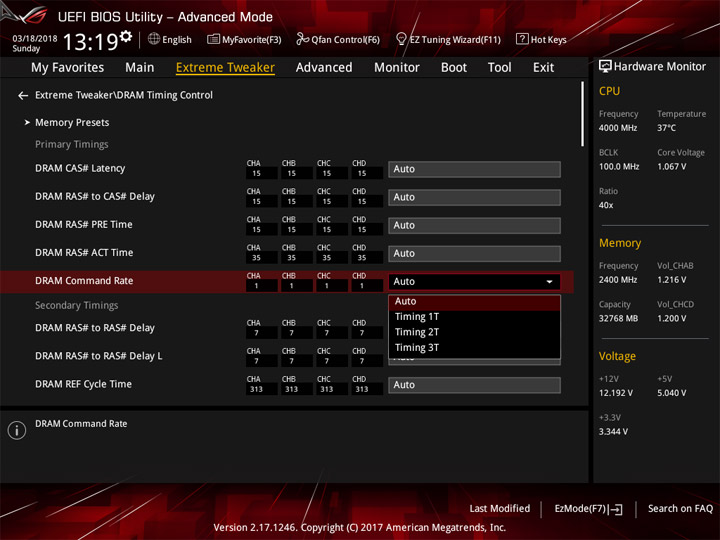Select Timing 1T option
Screen dimensions: 720x540
pyautogui.click(x=474, y=317)
